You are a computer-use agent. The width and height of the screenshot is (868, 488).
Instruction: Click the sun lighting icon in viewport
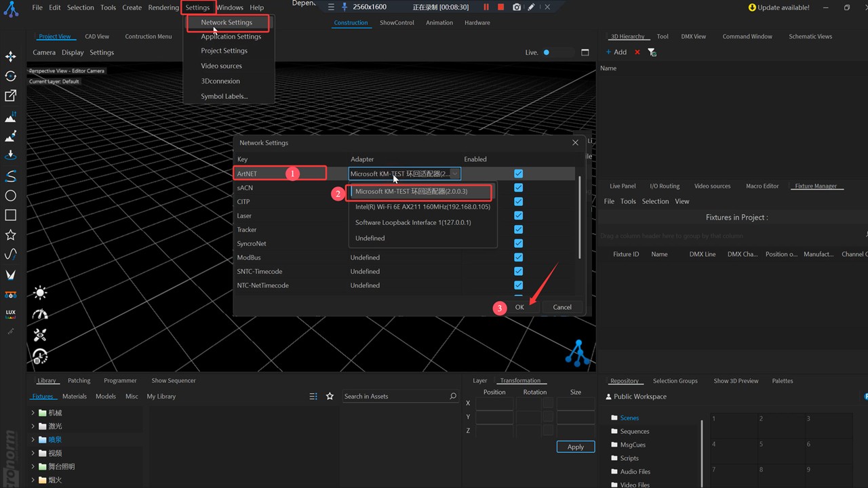click(40, 293)
